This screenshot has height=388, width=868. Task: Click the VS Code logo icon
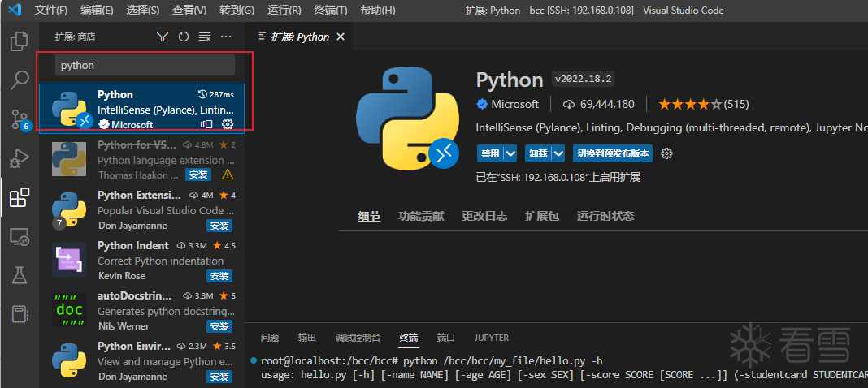(x=15, y=10)
